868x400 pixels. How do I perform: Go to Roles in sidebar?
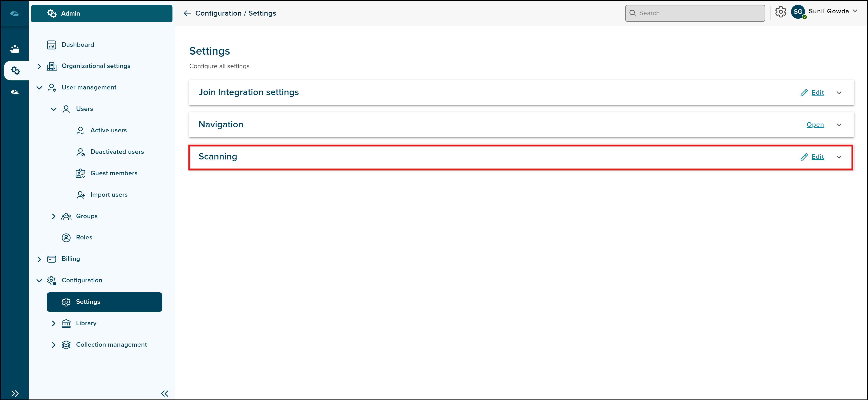84,238
